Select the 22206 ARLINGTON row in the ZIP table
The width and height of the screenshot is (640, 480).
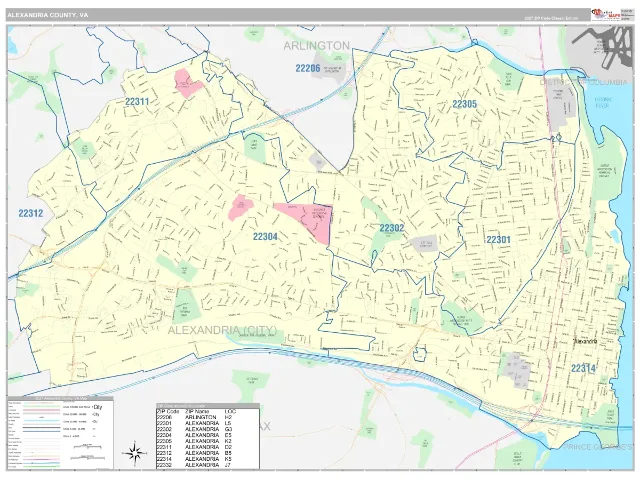click(208, 418)
